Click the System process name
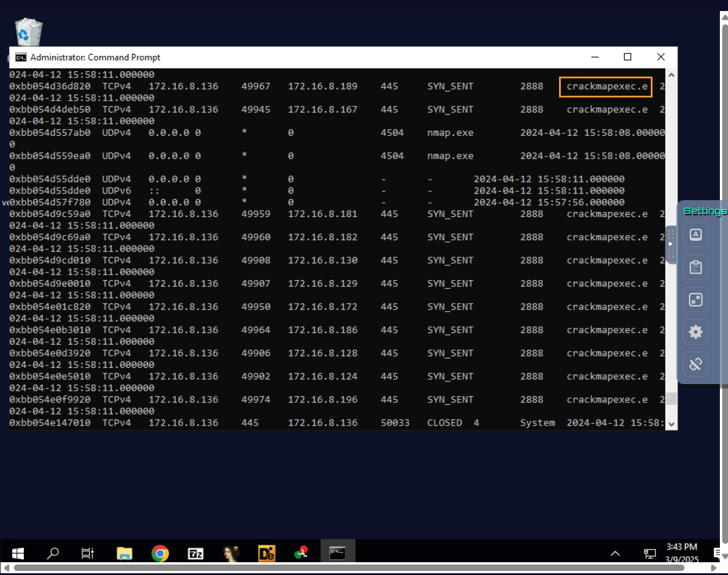Viewport: 728px width, 575px height. tap(538, 423)
